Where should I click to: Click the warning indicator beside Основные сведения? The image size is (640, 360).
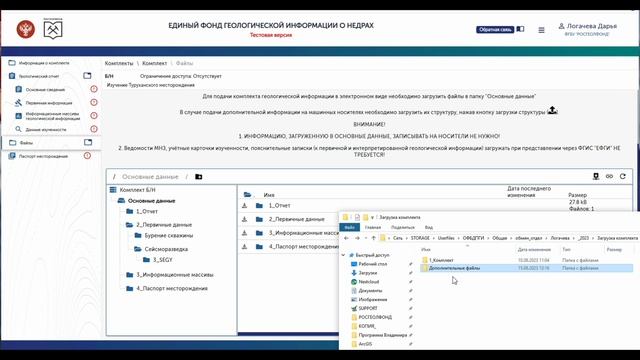pos(93,89)
